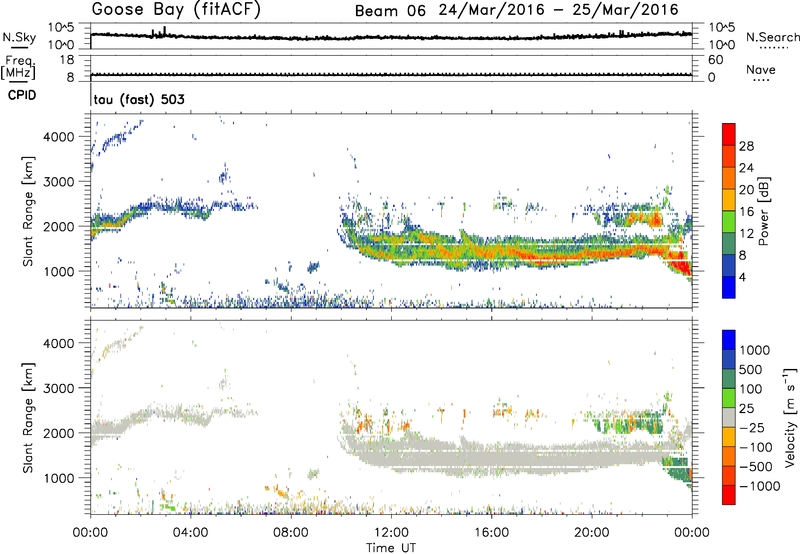Click the 'N.Search' legend label

click(772, 37)
